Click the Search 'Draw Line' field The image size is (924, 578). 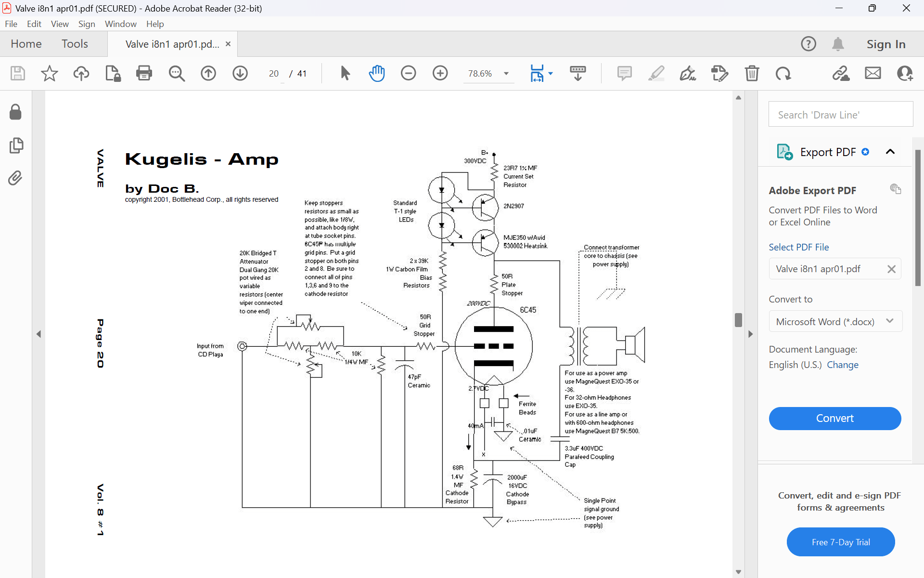pos(841,115)
